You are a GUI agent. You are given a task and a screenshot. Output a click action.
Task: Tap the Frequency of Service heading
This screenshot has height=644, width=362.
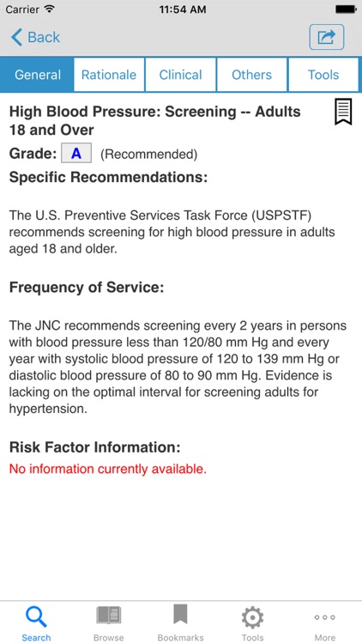(87, 287)
